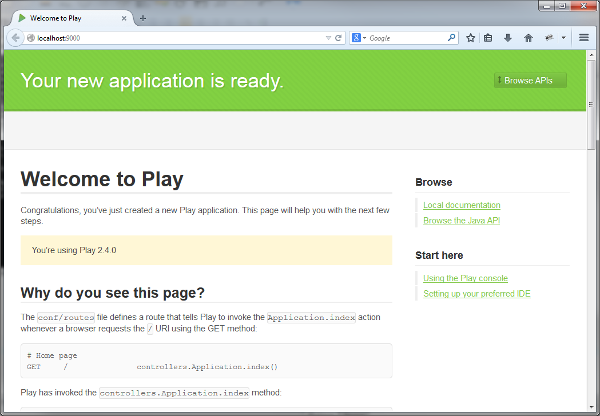Open the Local documentation link

click(x=461, y=205)
